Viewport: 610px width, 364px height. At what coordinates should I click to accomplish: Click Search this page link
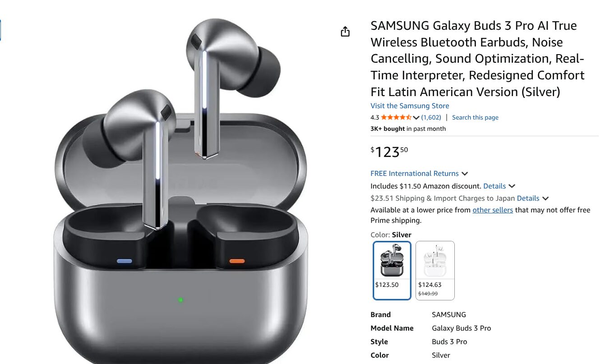(x=475, y=117)
